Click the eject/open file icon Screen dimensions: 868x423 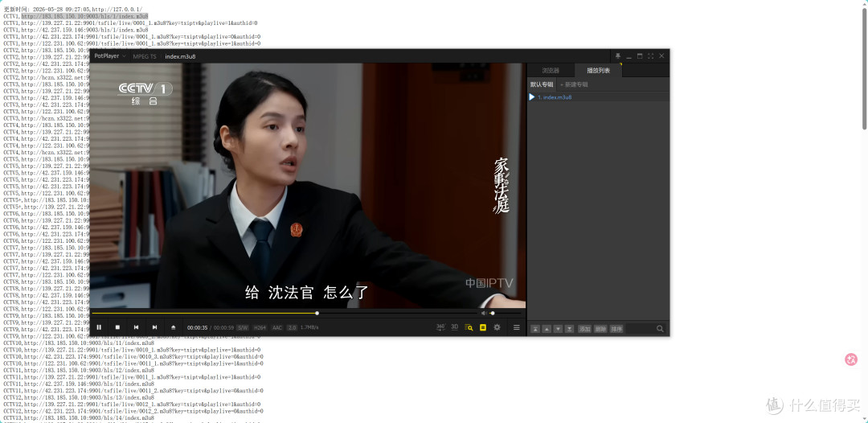point(174,327)
